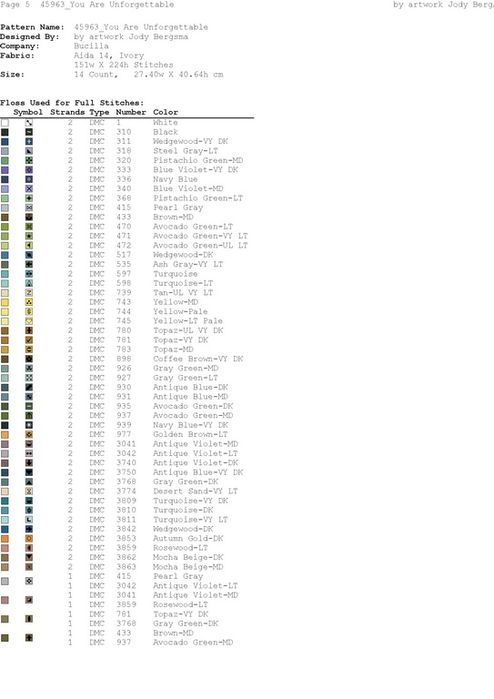Click the Wedgewood-DK 517 color swatch

click(x=5, y=255)
